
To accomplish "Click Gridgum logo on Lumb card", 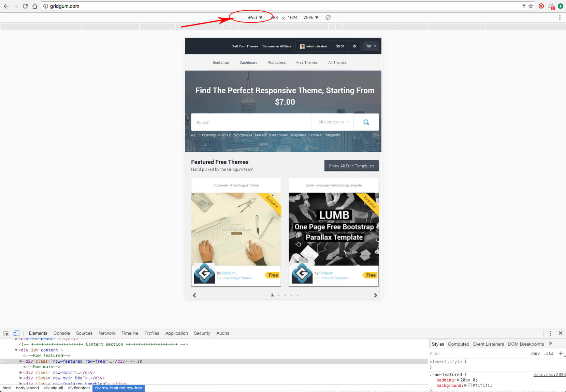I will 302,273.
